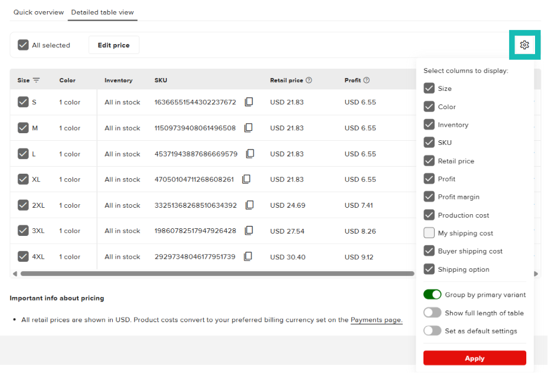Sort by Size filter icon

tap(36, 80)
